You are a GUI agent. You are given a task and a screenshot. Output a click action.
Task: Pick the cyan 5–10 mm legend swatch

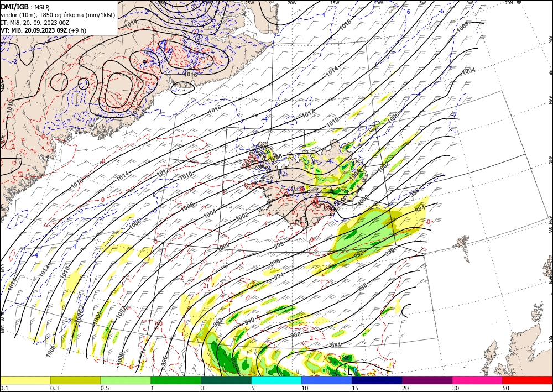276,380
